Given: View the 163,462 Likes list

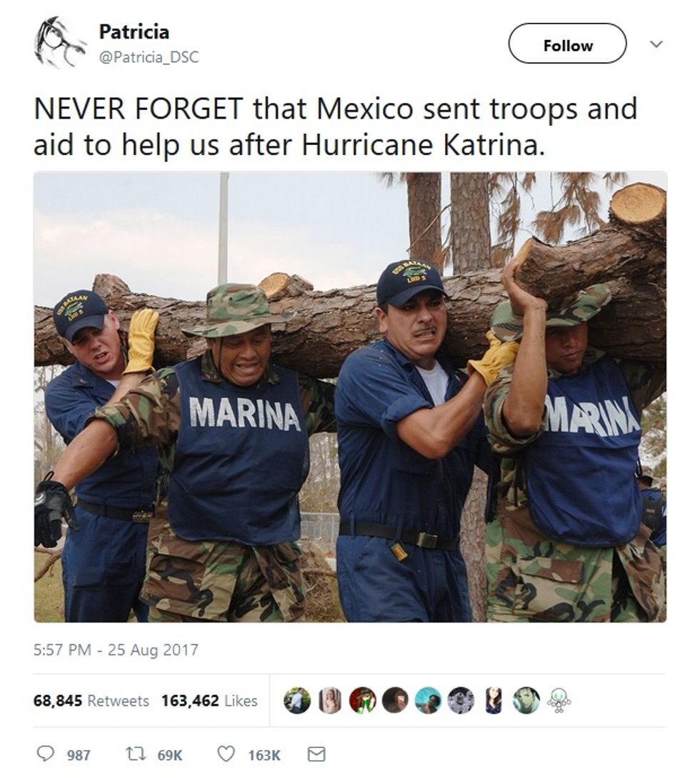Looking at the screenshot, I should [209, 701].
